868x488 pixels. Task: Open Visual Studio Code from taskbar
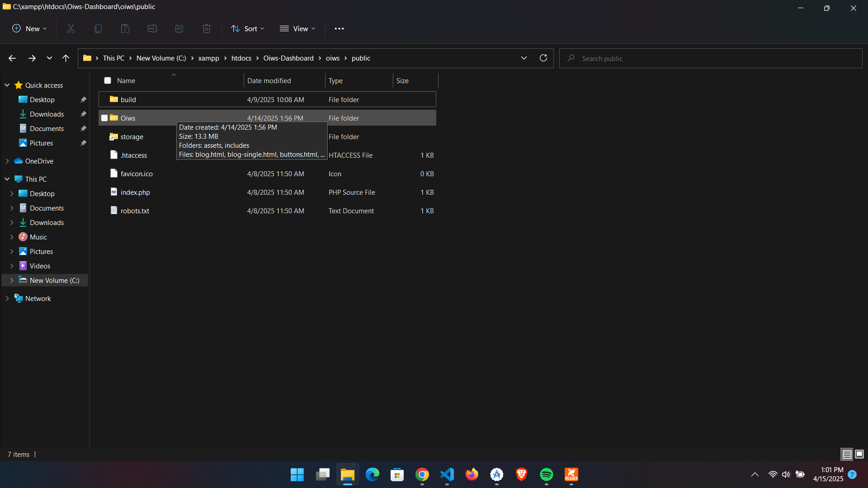[447, 474]
